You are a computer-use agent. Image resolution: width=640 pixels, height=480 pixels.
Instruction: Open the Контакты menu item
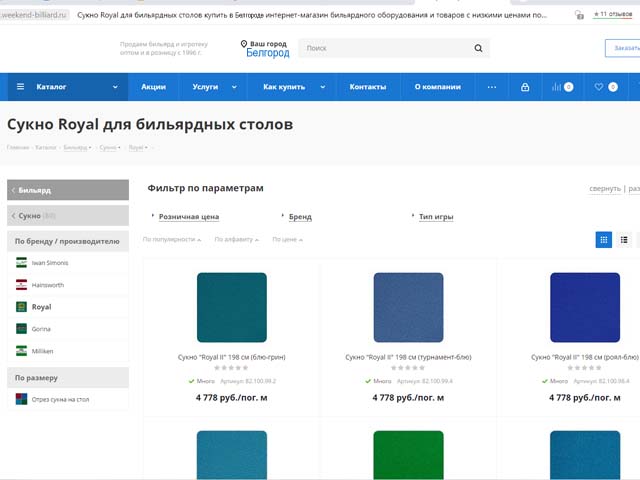(368, 87)
